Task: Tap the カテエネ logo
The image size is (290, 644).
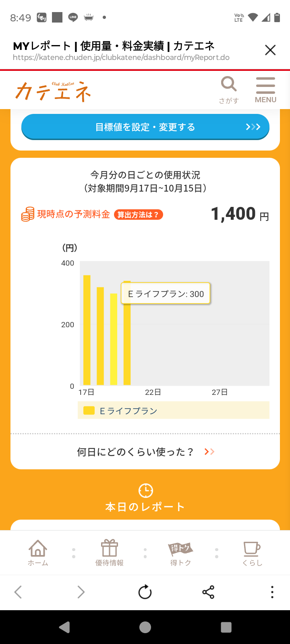Action: (x=53, y=91)
